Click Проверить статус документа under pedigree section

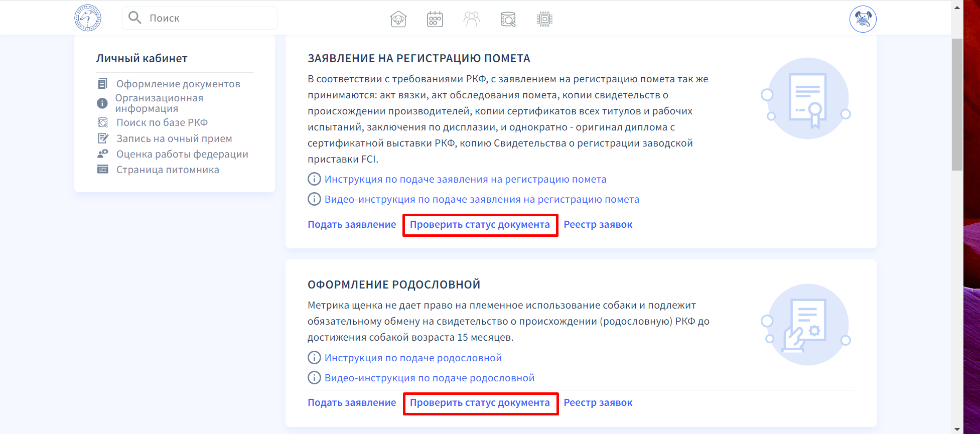tap(480, 403)
